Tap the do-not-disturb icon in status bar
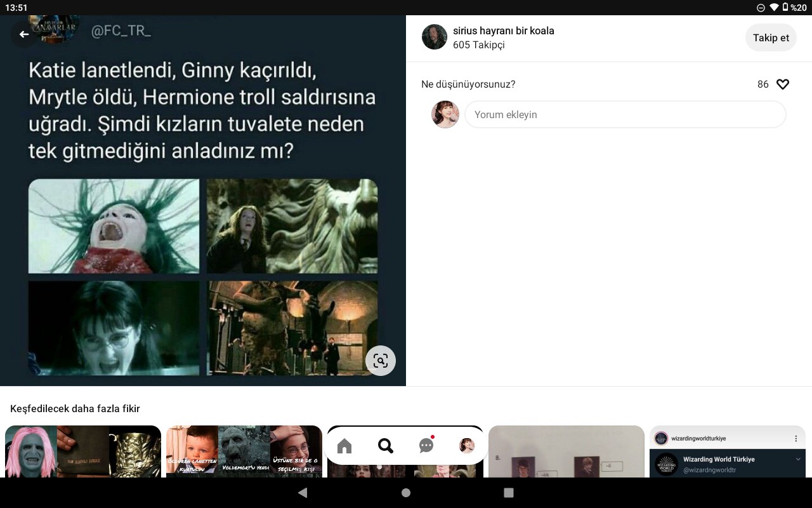The image size is (812, 508). (761, 8)
